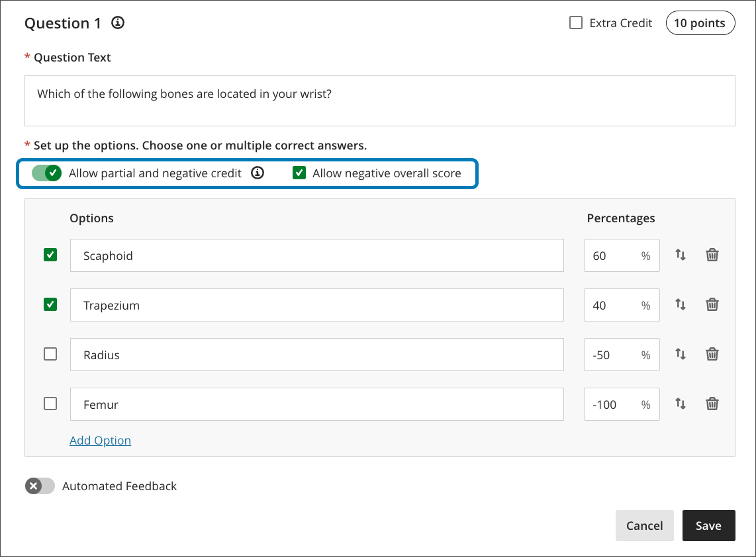This screenshot has height=557, width=756.
Task: Click the reorder arrows for Radius option
Action: [680, 354]
